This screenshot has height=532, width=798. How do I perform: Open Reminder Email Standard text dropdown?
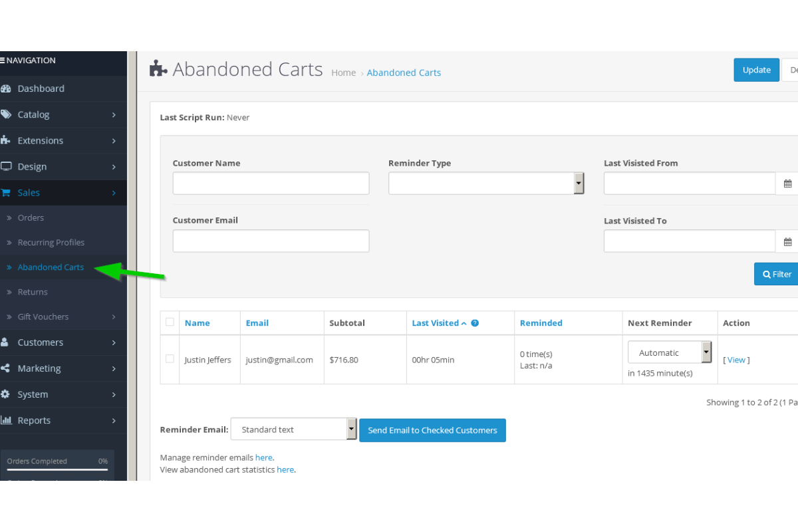294,430
